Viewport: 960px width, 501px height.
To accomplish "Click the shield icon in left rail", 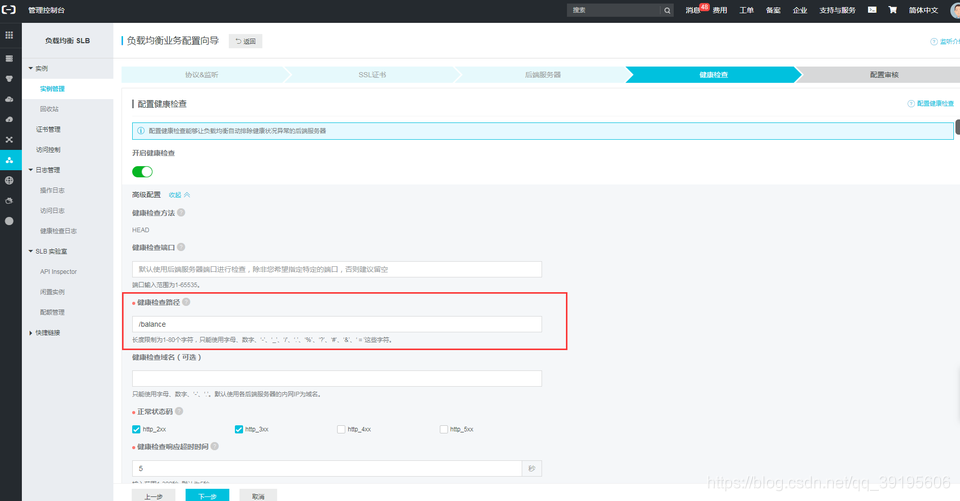I will [x=9, y=79].
